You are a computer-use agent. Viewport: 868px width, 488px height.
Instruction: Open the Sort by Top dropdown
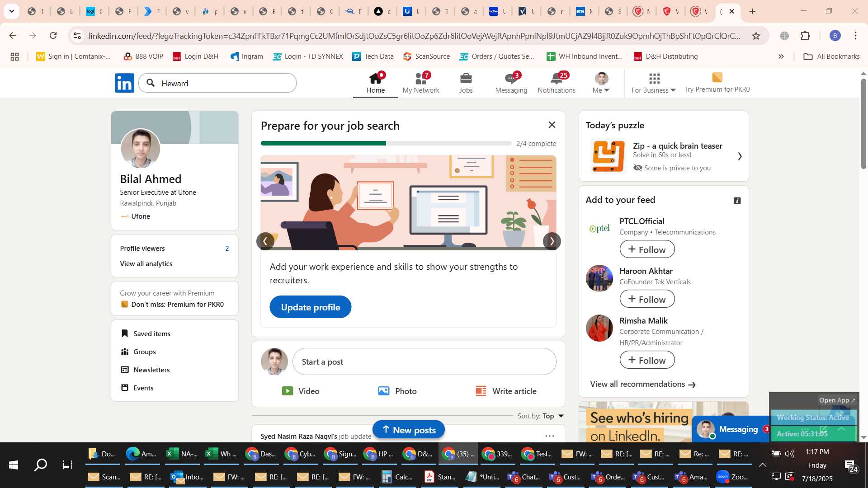point(541,416)
